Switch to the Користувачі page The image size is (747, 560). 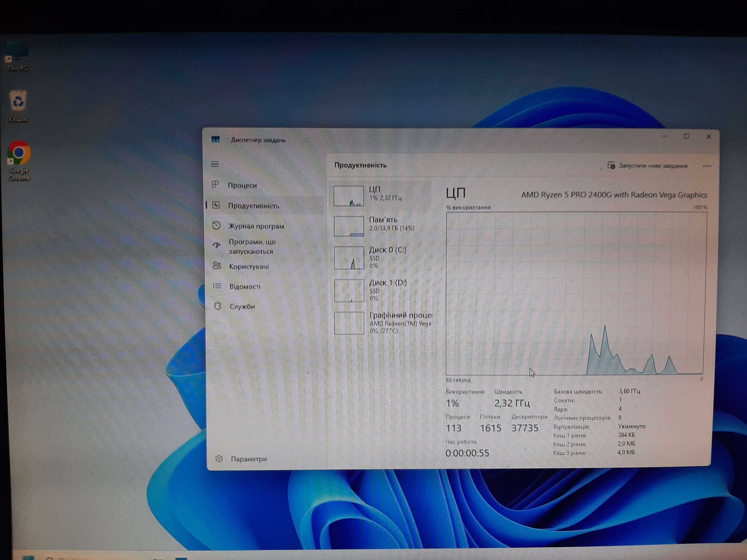click(265, 266)
